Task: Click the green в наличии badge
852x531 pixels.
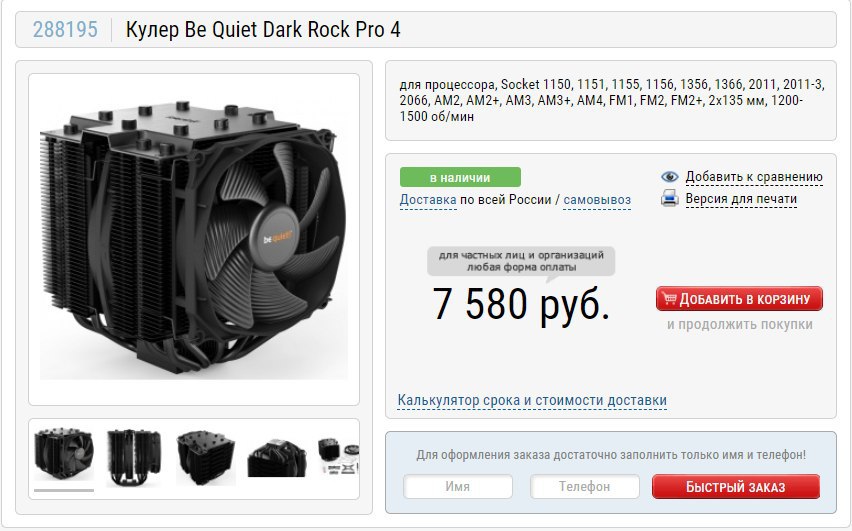Action: click(460, 177)
